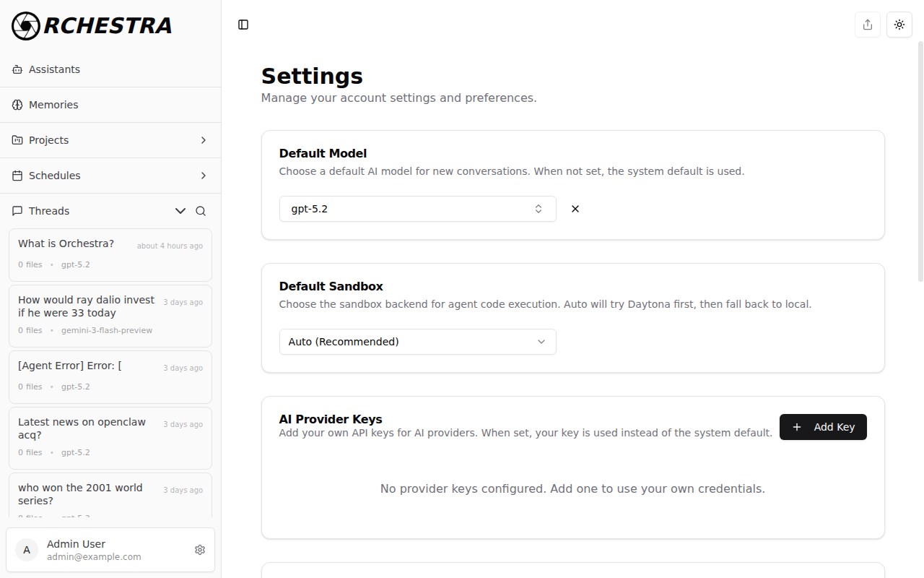Expand the Projects chevron arrow
This screenshot has width=924, height=578.
pos(204,140)
